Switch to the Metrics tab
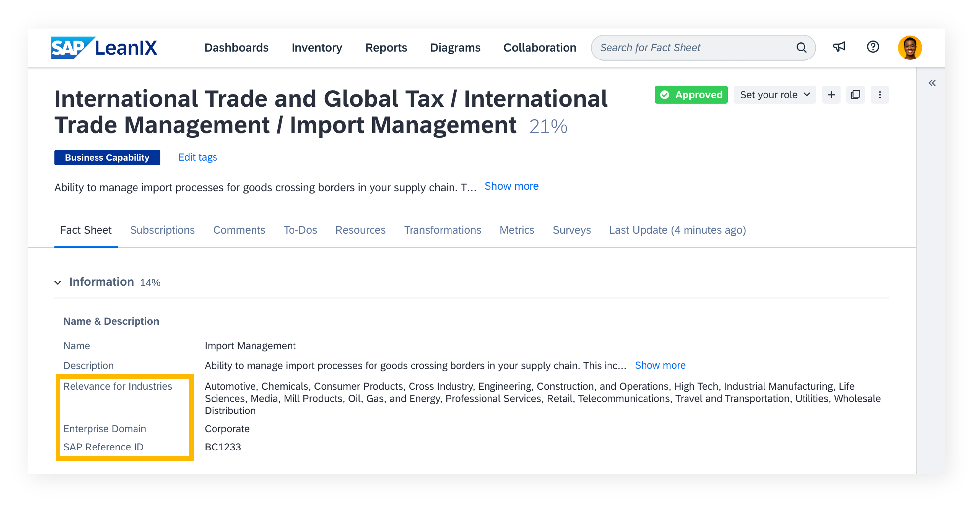This screenshot has width=980, height=509. (x=516, y=230)
